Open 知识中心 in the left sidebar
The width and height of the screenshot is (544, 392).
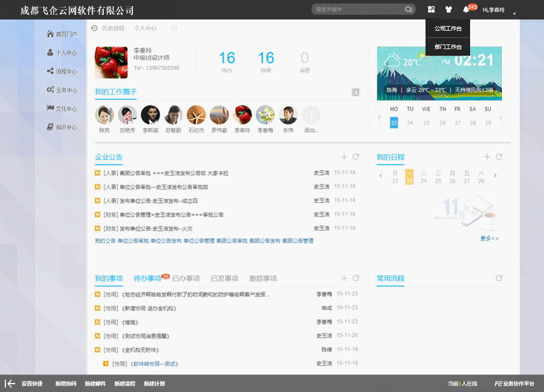[x=62, y=128]
